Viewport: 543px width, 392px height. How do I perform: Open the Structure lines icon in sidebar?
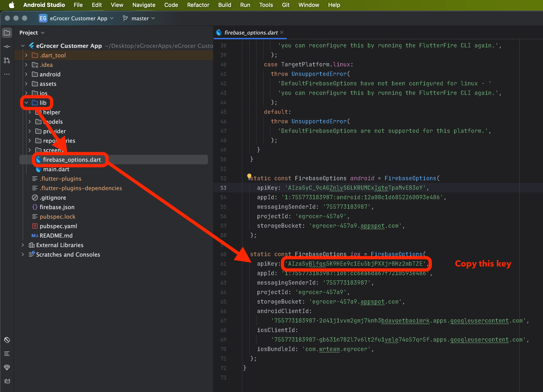(x=7, y=353)
